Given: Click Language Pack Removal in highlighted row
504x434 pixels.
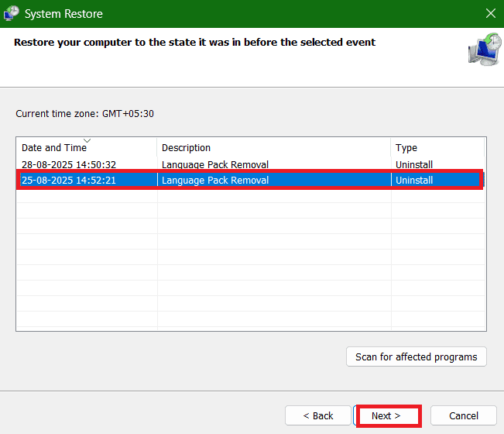Looking at the screenshot, I should (x=215, y=180).
